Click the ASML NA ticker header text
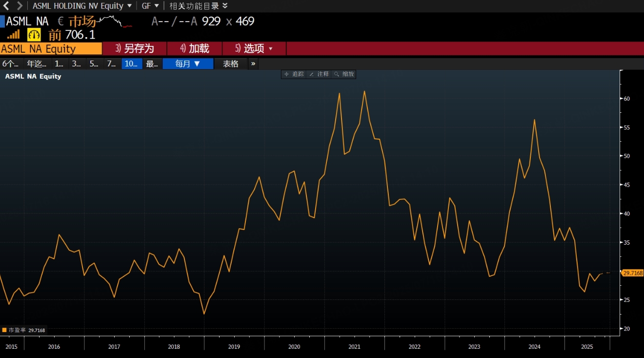This screenshot has width=644, height=358. click(x=27, y=21)
